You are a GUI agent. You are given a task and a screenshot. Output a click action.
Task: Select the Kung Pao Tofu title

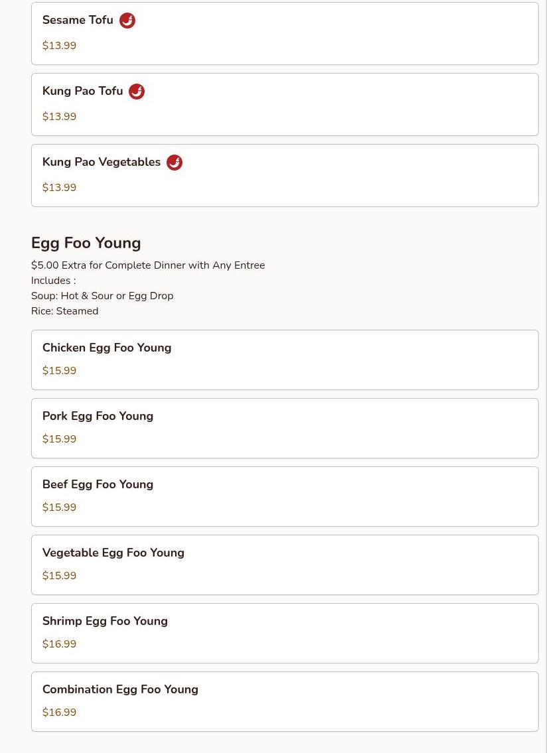coord(82,92)
